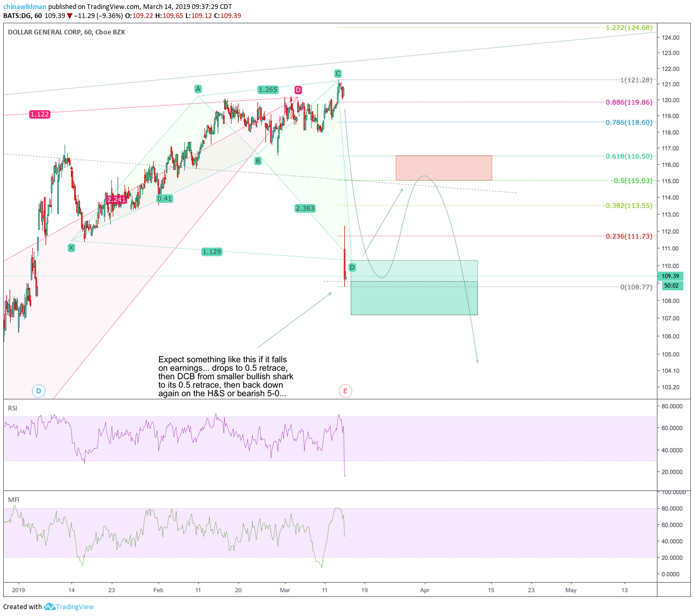Select Fibonacci level 0.236(111.73)
This screenshot has width=694, height=616.
tap(629, 236)
